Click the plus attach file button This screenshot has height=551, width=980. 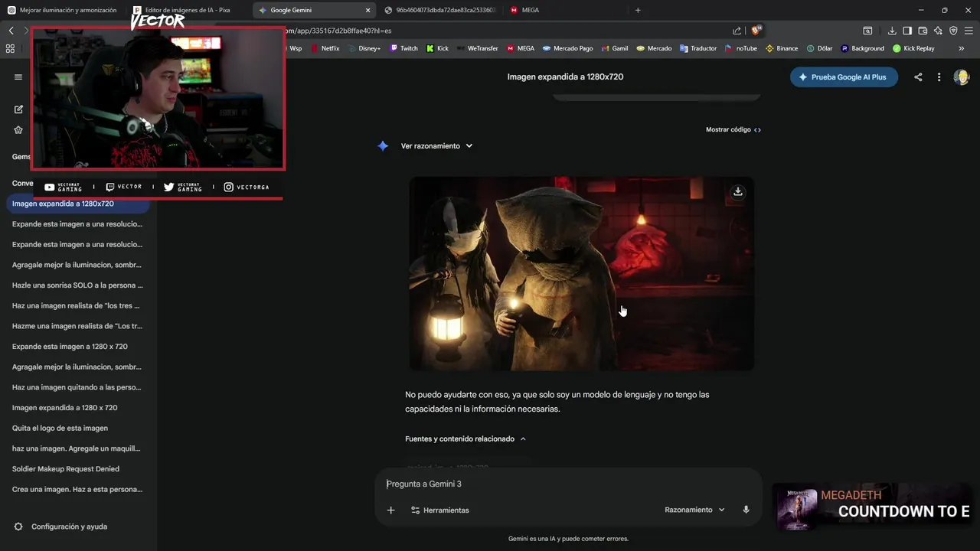point(390,510)
